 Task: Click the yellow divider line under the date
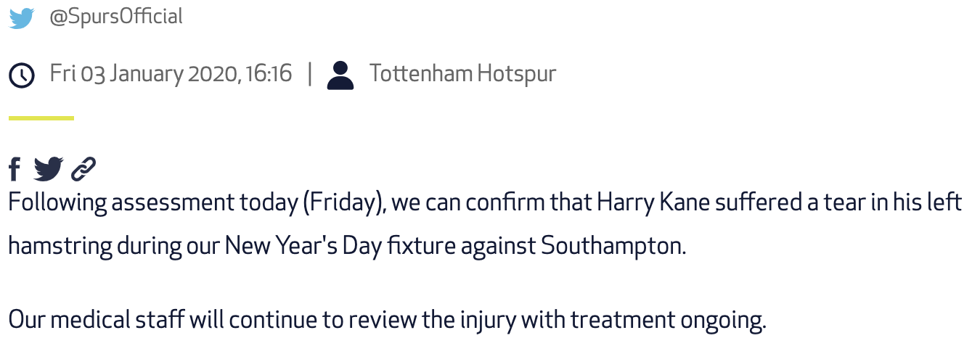[x=41, y=118]
